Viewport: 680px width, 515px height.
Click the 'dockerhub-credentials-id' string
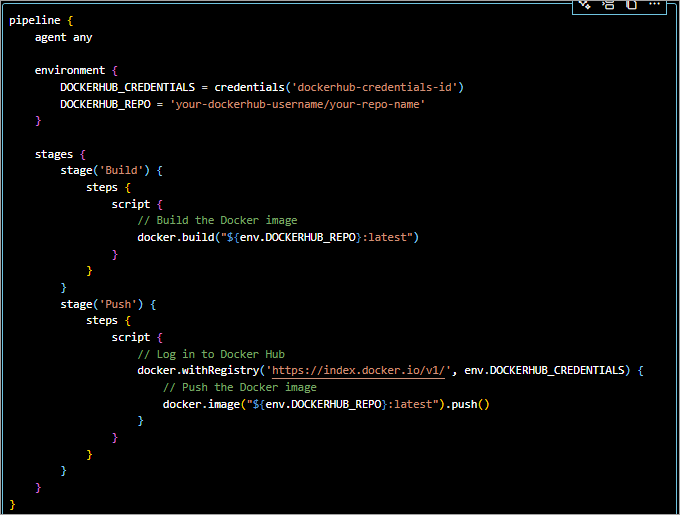point(375,87)
